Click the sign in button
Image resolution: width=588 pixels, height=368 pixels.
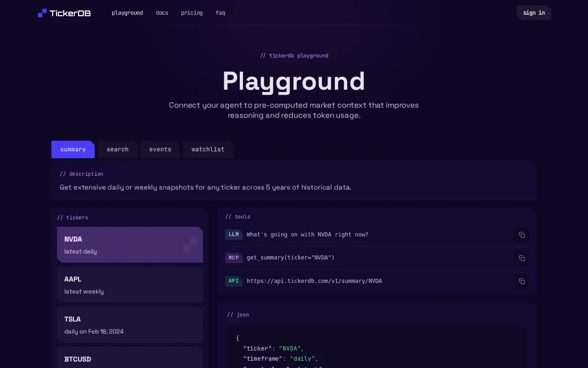point(534,13)
